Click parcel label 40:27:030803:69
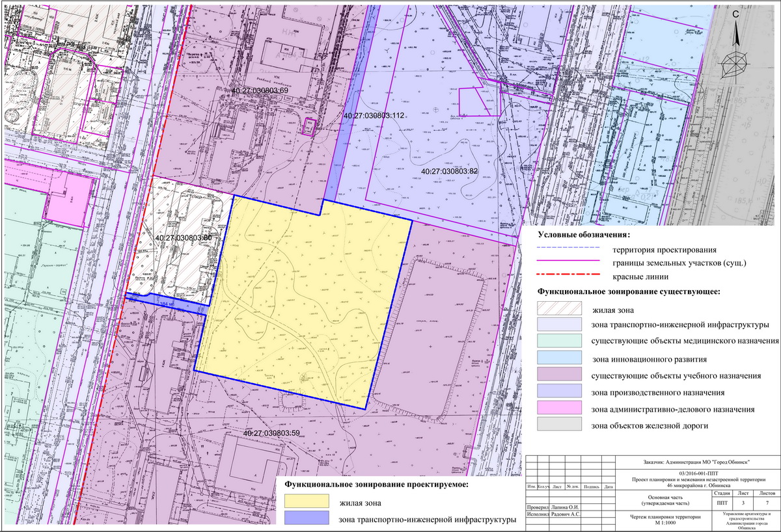 tap(260, 89)
